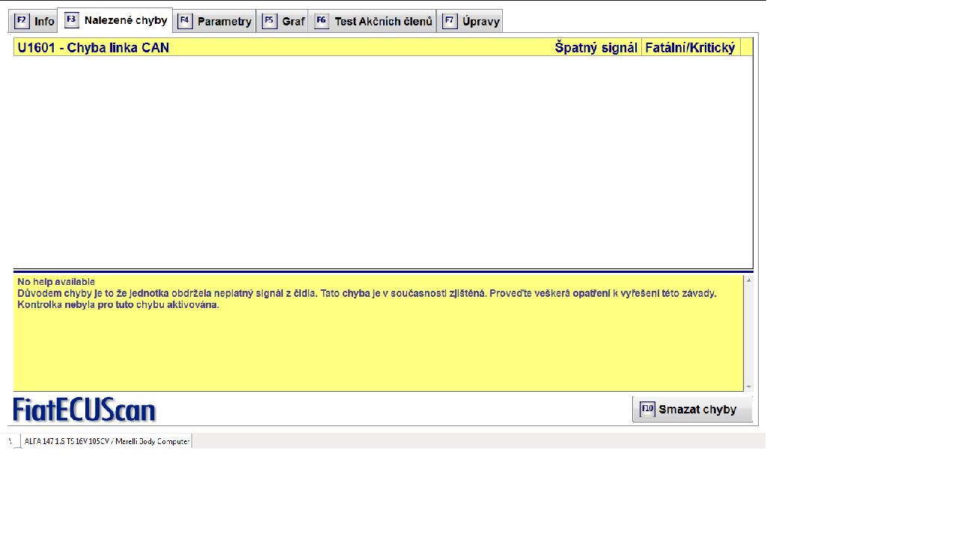
Task: Click the blue divider above the help panel
Action: 382,271
